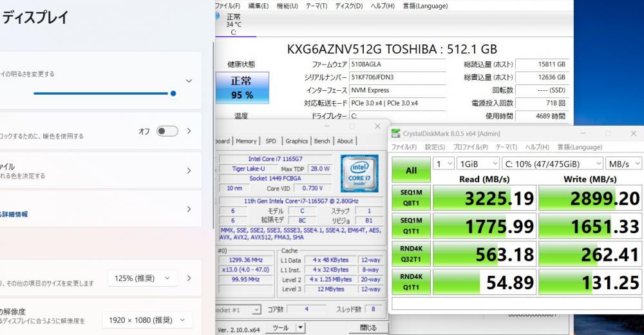Open CrystalDiskMark プロファイル(P) menu
Image resolution: width=644 pixels, height=335 pixels.
[470, 147]
